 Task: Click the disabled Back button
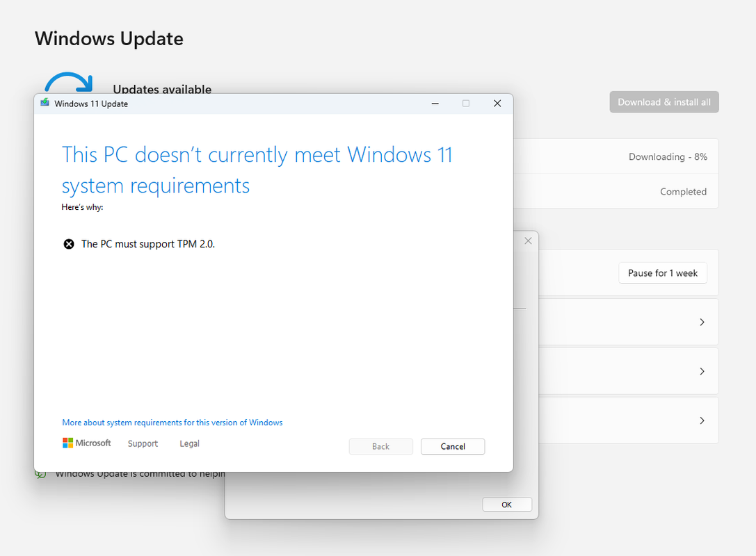click(x=380, y=446)
